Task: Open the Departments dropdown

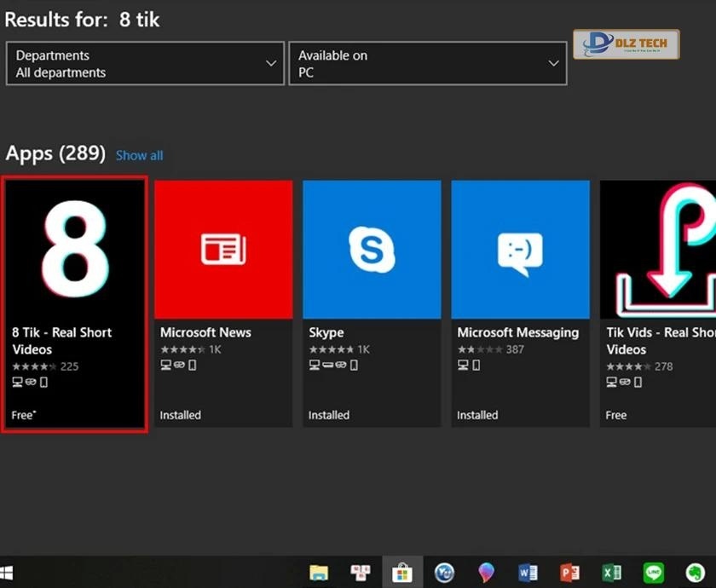Action: pyautogui.click(x=145, y=63)
